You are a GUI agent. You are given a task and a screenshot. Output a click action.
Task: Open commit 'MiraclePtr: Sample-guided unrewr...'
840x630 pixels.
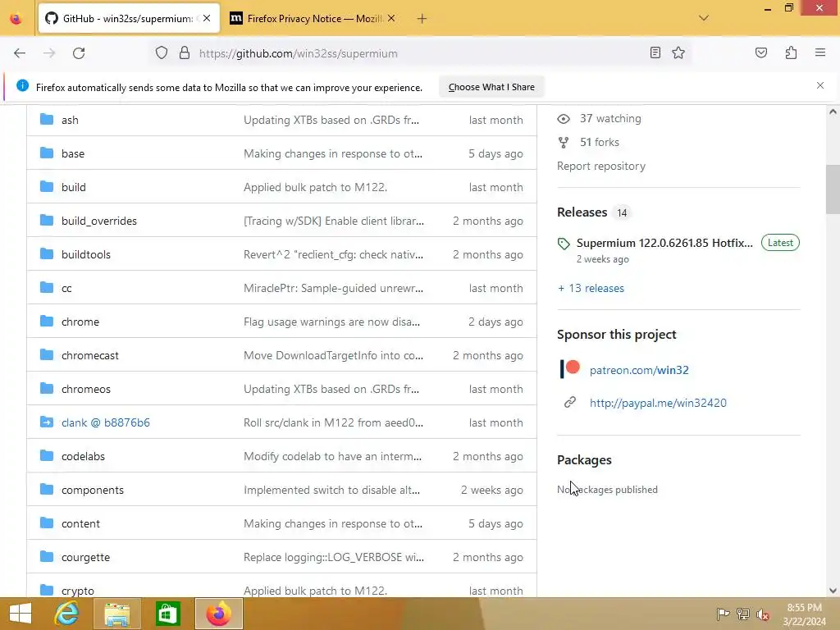333,288
